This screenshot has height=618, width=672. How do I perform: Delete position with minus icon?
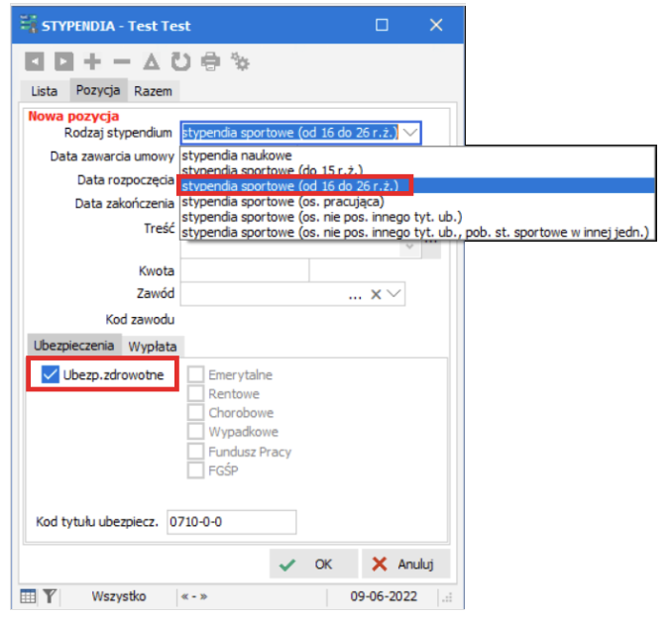(122, 61)
